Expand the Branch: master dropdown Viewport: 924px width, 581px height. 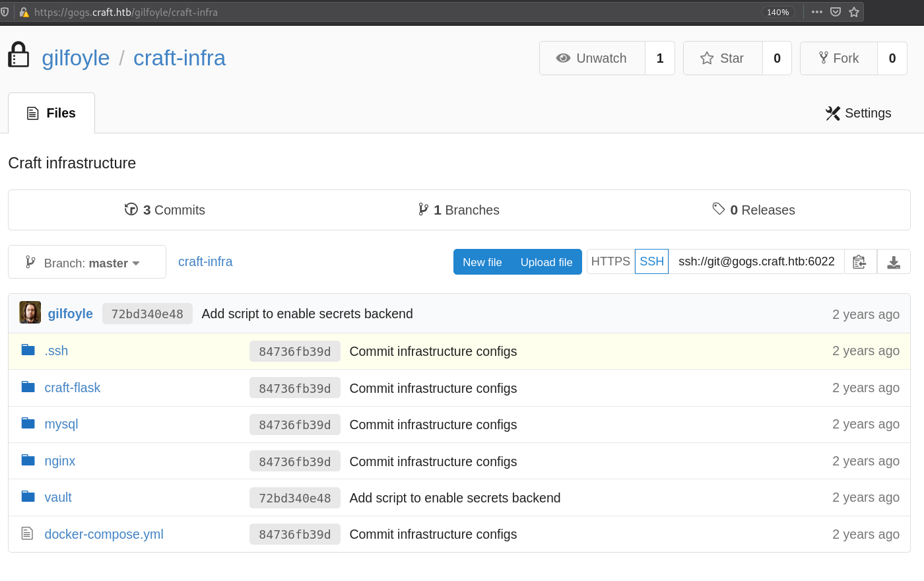point(86,263)
